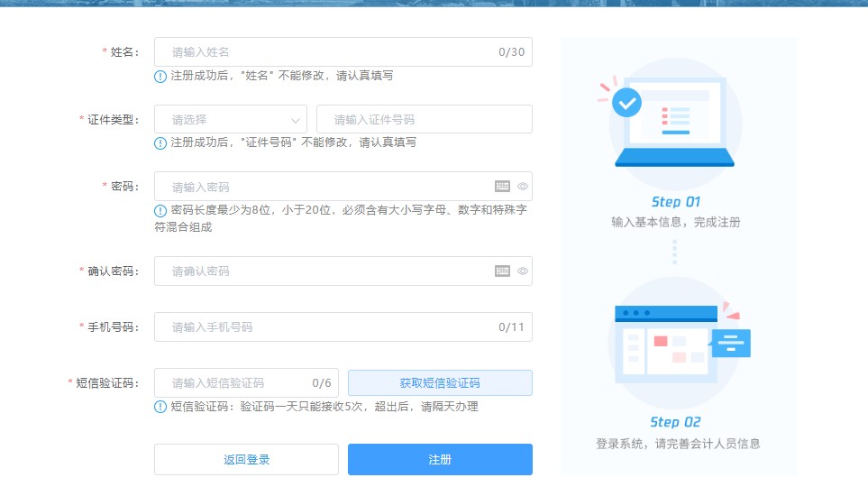Click the 0/11 character counter
The width and height of the screenshot is (868, 496).
tap(511, 327)
